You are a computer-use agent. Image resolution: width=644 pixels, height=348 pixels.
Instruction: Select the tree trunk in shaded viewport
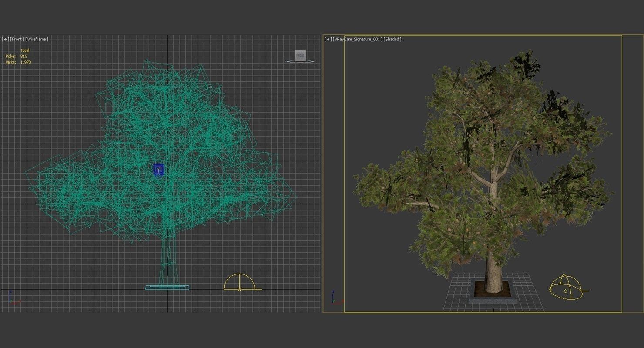[x=494, y=272]
